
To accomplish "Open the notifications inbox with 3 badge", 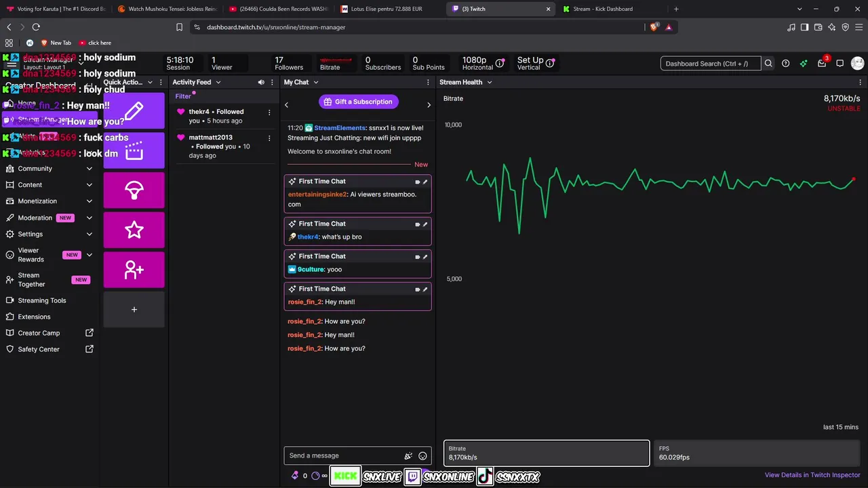I will click(822, 64).
